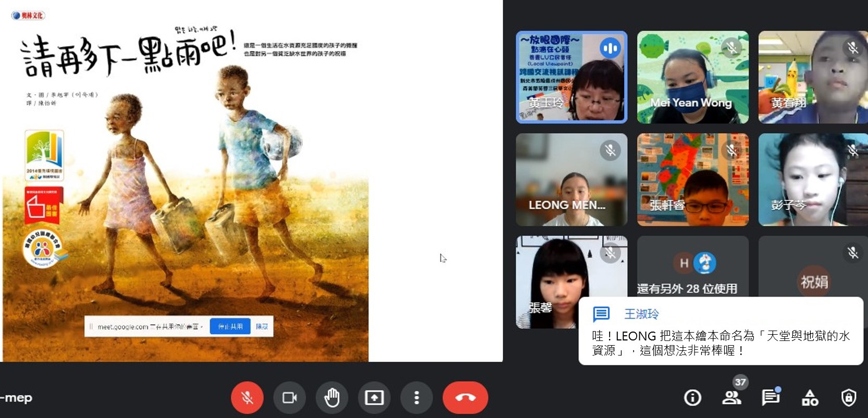Open the present screen button
The height and width of the screenshot is (418, 868).
374,398
